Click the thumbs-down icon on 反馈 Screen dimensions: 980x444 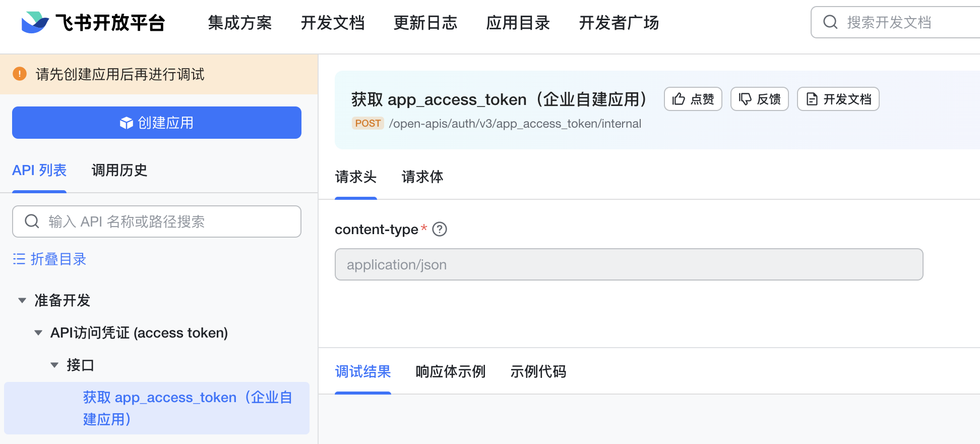point(745,99)
